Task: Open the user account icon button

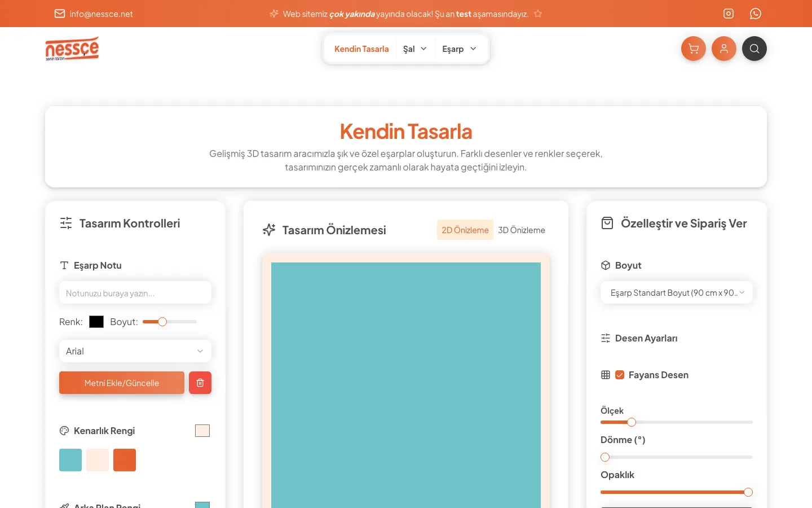Action: pyautogui.click(x=724, y=49)
